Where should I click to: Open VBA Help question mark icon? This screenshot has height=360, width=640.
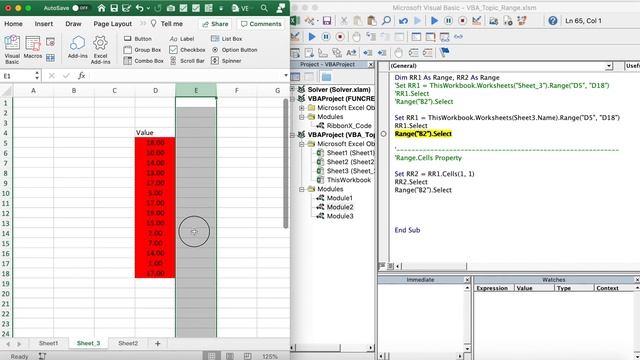click(553, 21)
